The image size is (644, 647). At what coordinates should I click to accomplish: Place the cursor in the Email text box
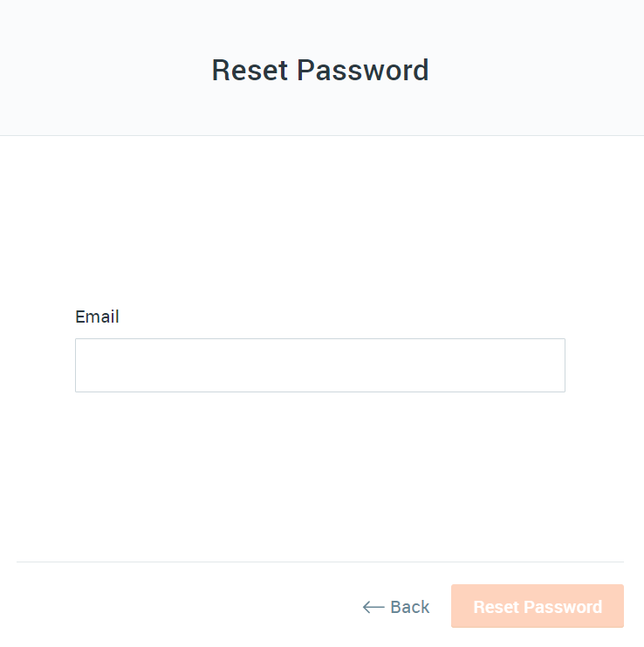pos(320,365)
